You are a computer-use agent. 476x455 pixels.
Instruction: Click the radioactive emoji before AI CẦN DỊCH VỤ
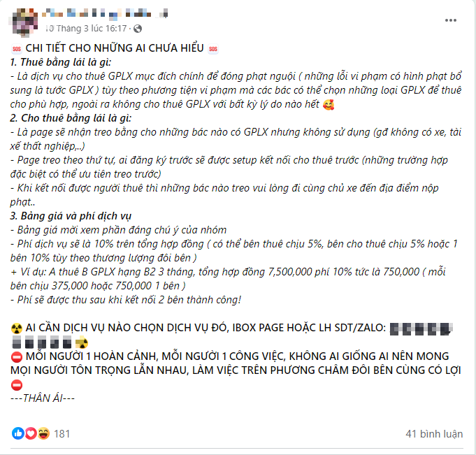17,328
